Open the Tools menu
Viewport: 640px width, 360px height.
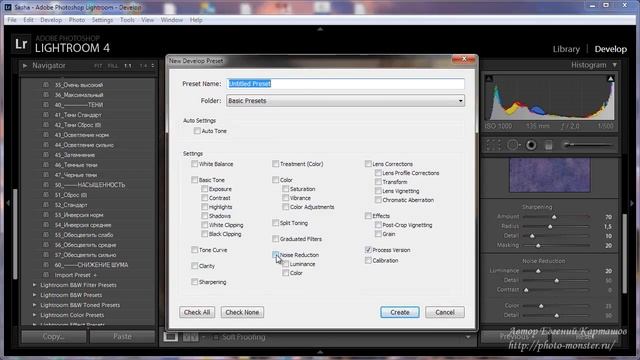click(127, 20)
